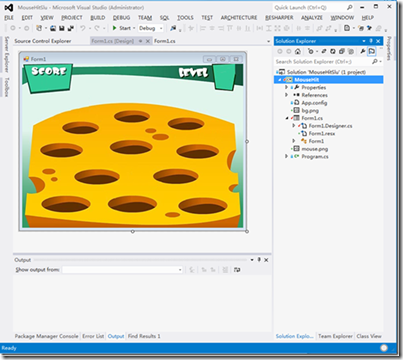Toggle the pin on the Output panel
The height and width of the screenshot is (360, 403).
(259, 260)
